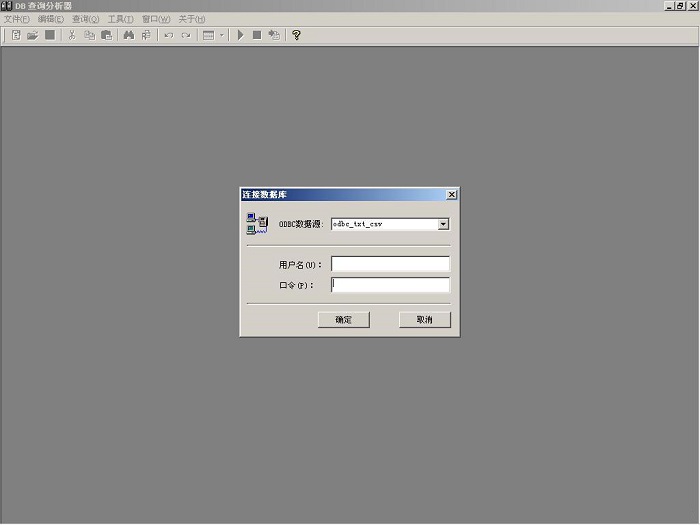Screen dimensions: 700x525
Task: Open the 关于(H) menu
Action: (x=192, y=19)
